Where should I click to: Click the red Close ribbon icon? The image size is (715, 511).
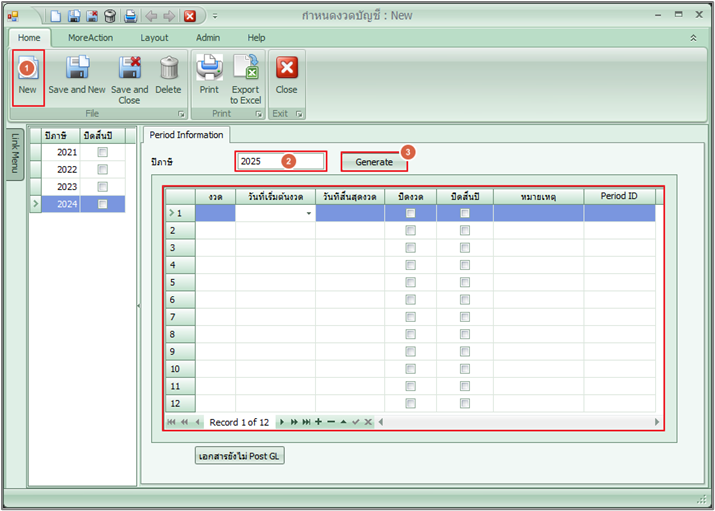tap(286, 69)
